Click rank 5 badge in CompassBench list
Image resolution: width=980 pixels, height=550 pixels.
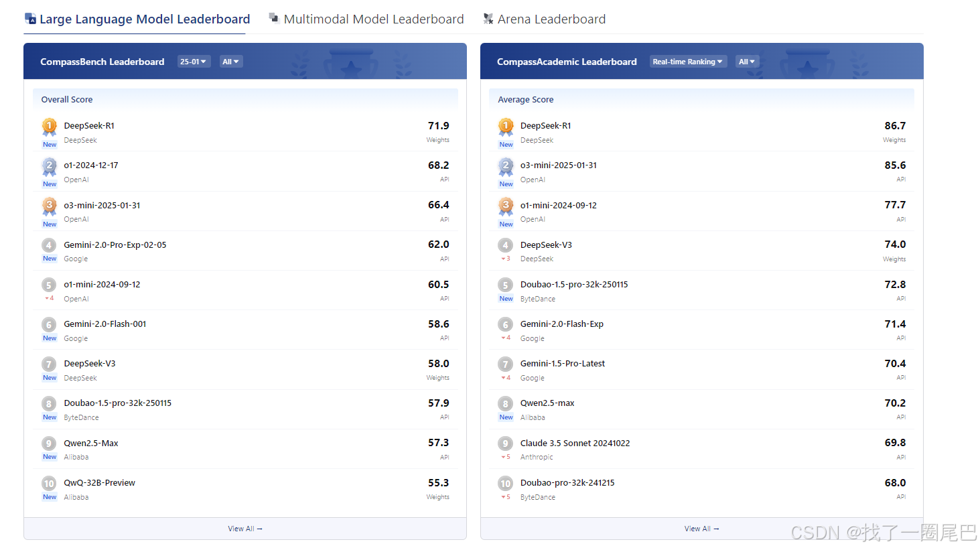click(x=49, y=285)
